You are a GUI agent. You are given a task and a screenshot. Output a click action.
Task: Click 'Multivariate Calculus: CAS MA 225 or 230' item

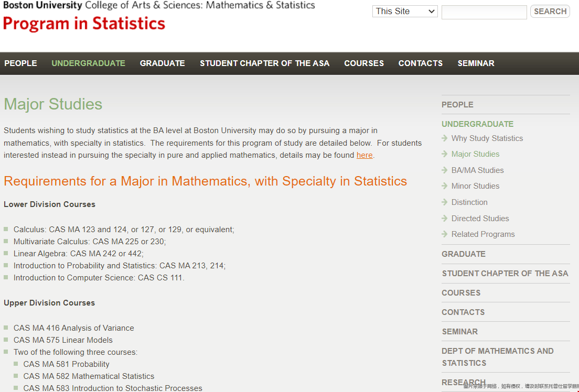(90, 242)
